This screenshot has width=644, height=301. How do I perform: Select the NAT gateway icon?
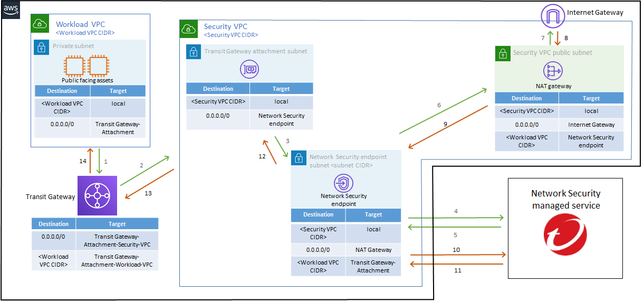pyautogui.click(x=553, y=71)
